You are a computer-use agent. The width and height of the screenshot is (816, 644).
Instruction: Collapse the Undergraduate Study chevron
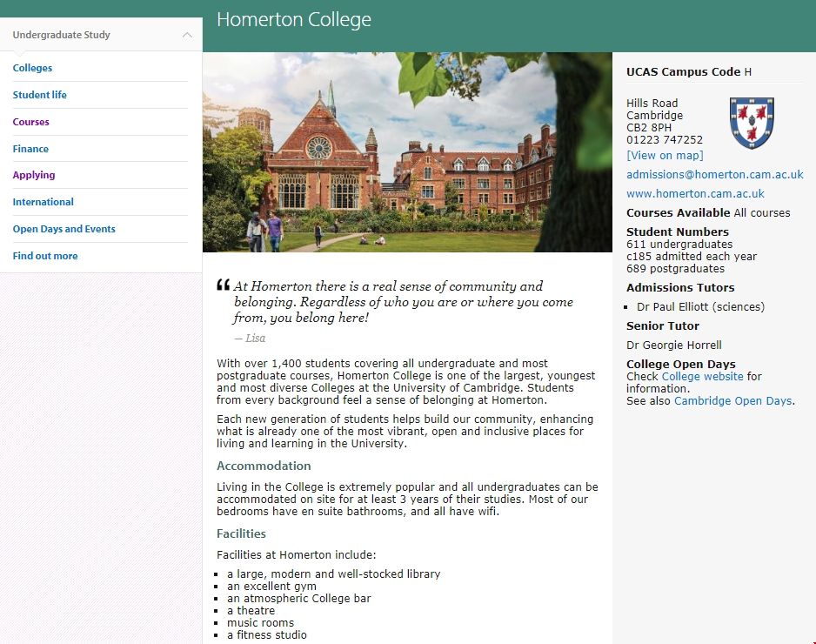click(x=187, y=36)
